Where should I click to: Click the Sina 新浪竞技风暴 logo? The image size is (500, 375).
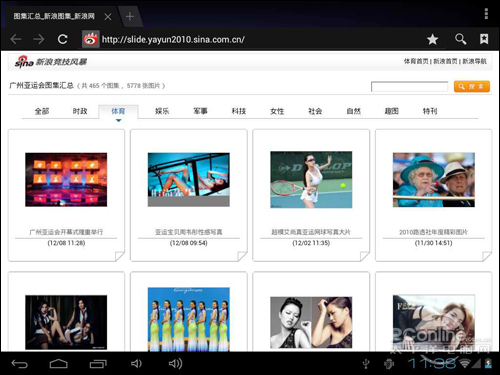pyautogui.click(x=51, y=61)
